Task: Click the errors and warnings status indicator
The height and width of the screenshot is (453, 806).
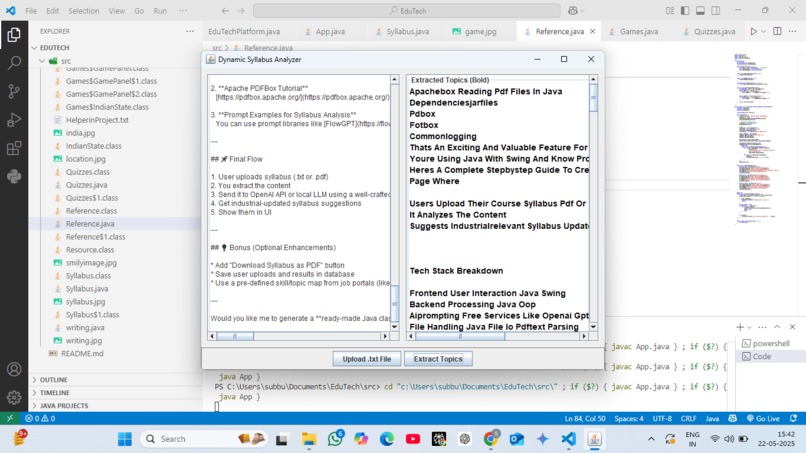Action: coord(40,419)
